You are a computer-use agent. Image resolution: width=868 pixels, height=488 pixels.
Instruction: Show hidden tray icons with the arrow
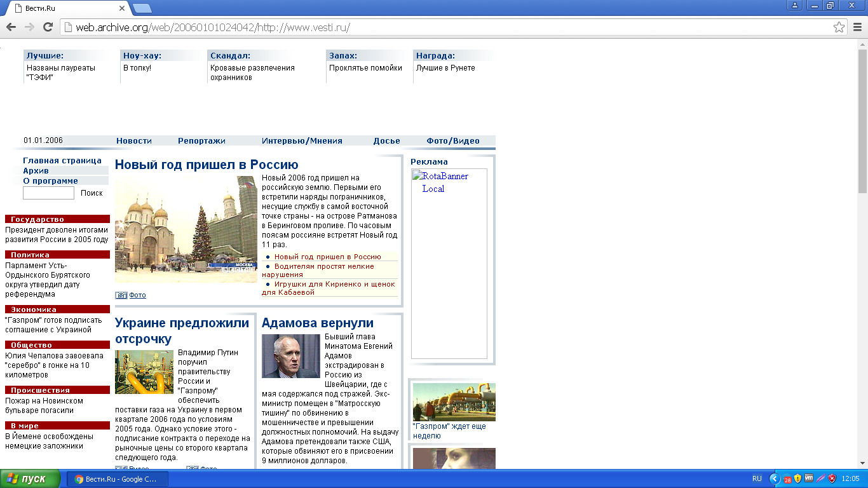(774, 478)
